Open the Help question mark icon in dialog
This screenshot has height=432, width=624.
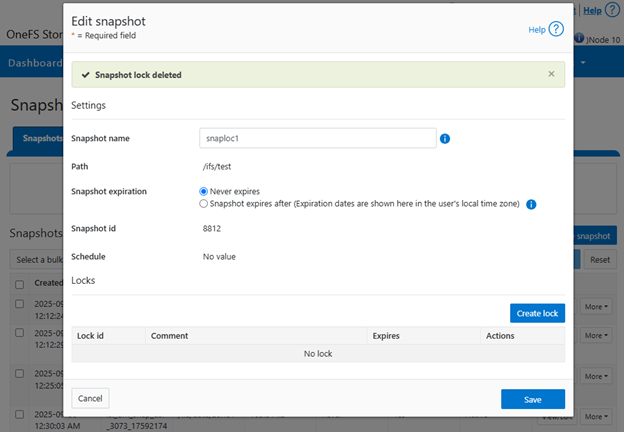[557, 30]
